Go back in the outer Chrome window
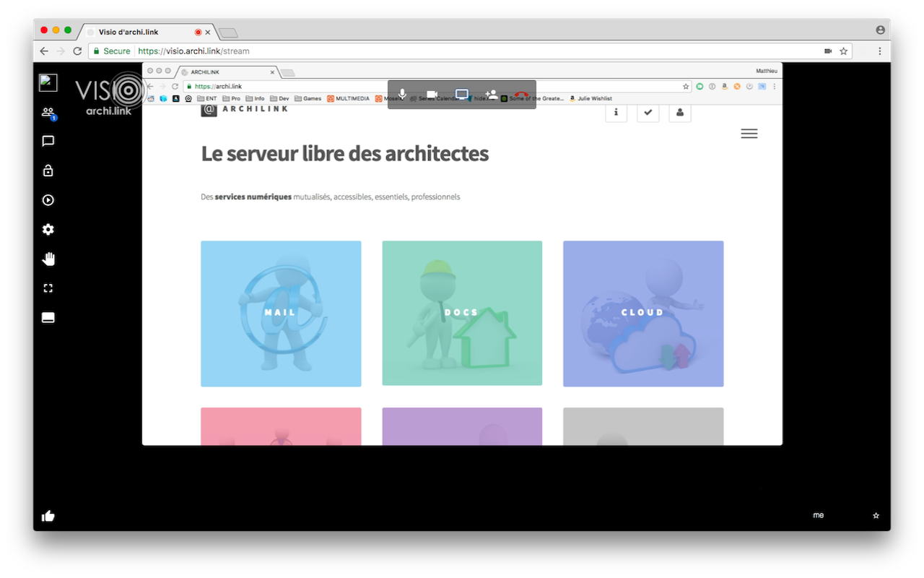Screen dimensions: 924x578 (44, 51)
